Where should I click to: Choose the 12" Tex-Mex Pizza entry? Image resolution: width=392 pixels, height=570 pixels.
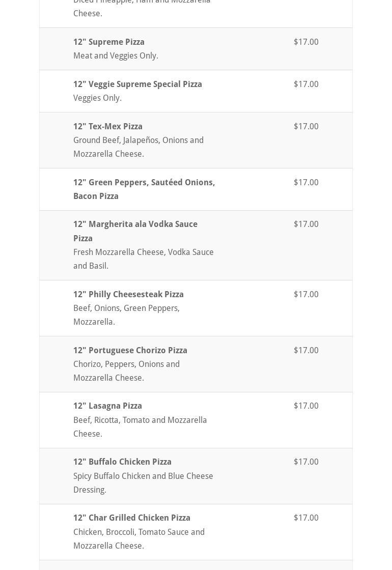coord(107,127)
